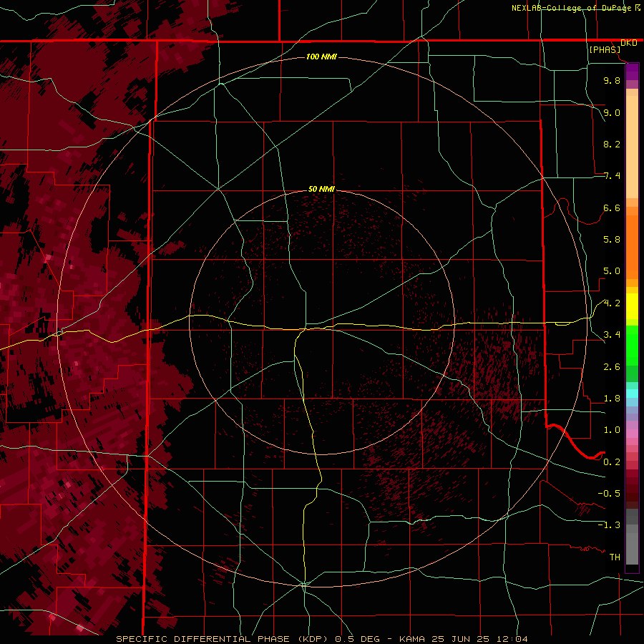Click the 1.8 scale value
This screenshot has height=644, width=644.
(x=612, y=399)
